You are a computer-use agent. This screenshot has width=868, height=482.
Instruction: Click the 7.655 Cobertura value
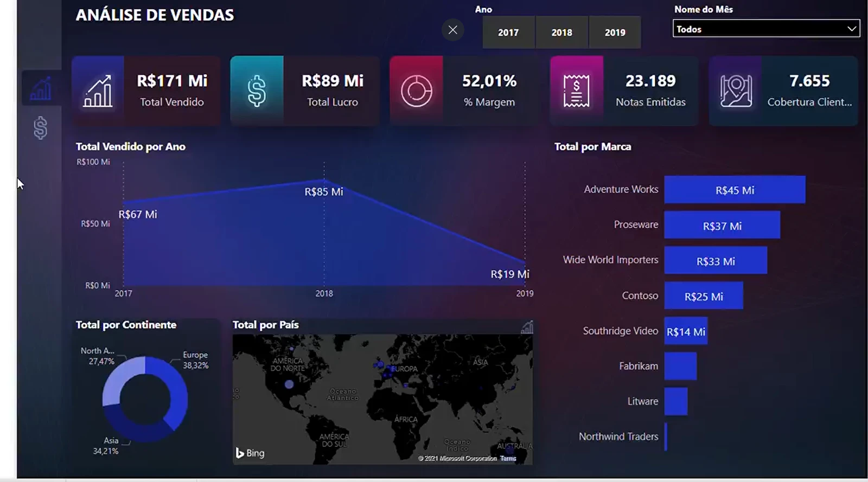click(809, 81)
